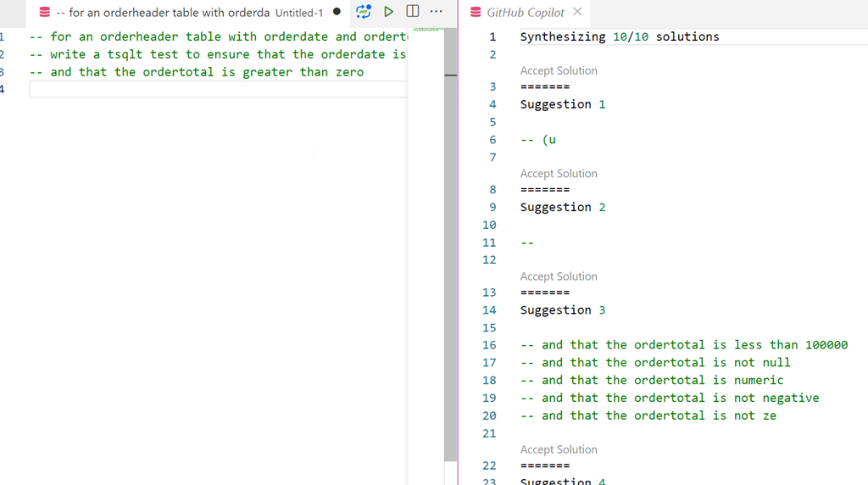Click the unsaved dot on Untitled-1 tab
The height and width of the screenshot is (485, 868).
337,12
